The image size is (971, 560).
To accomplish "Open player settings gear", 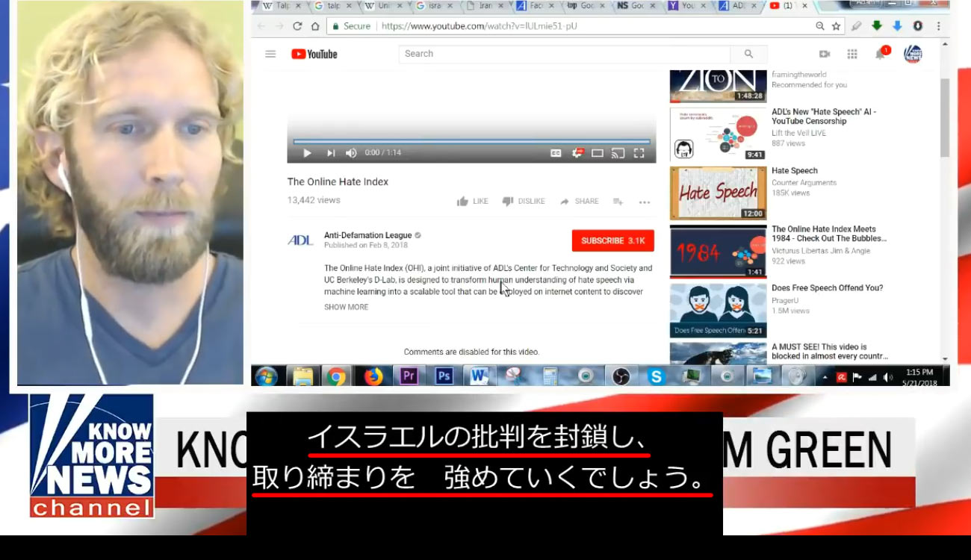I will 577,153.
